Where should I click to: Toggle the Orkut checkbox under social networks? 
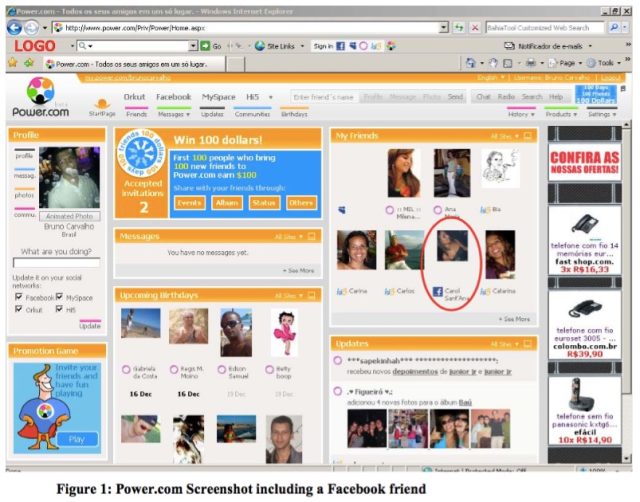(x=18, y=309)
